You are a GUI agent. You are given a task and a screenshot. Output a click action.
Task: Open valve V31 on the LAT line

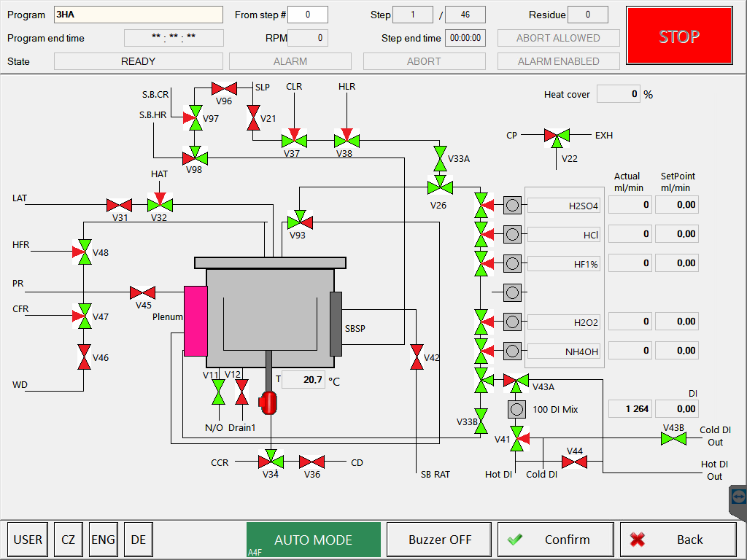pyautogui.click(x=118, y=205)
